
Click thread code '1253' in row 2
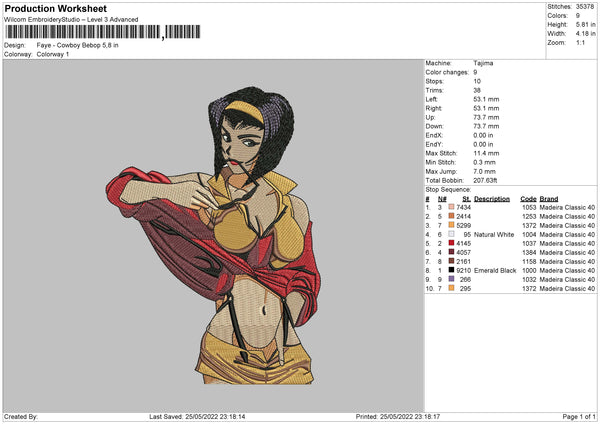529,216
